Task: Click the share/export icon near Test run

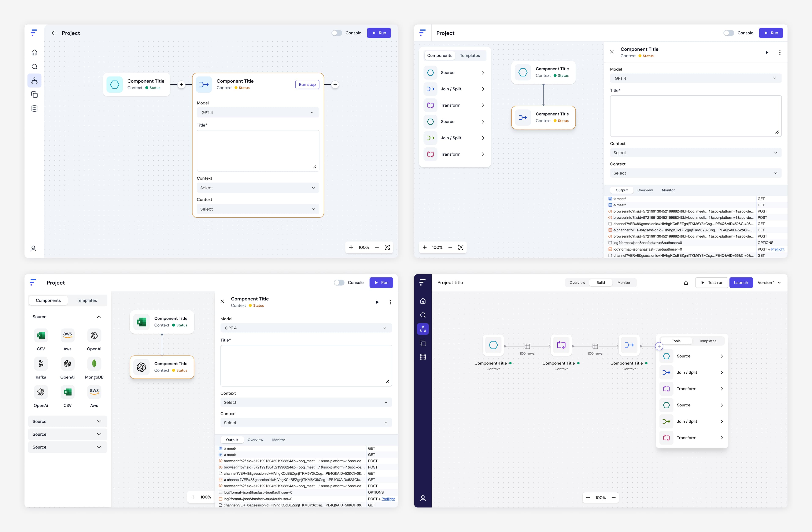Action: pos(686,282)
